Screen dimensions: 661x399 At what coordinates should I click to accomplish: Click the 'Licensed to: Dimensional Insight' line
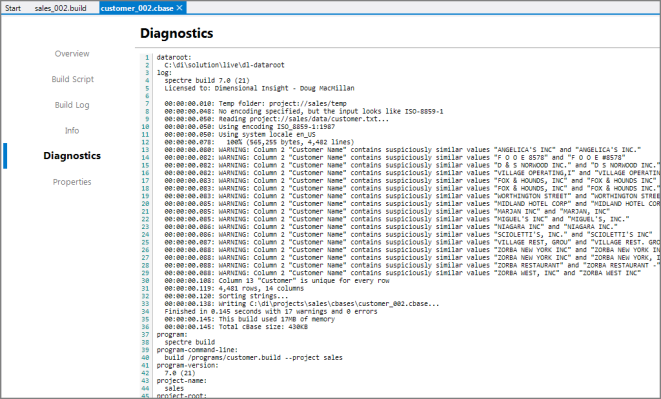point(259,88)
